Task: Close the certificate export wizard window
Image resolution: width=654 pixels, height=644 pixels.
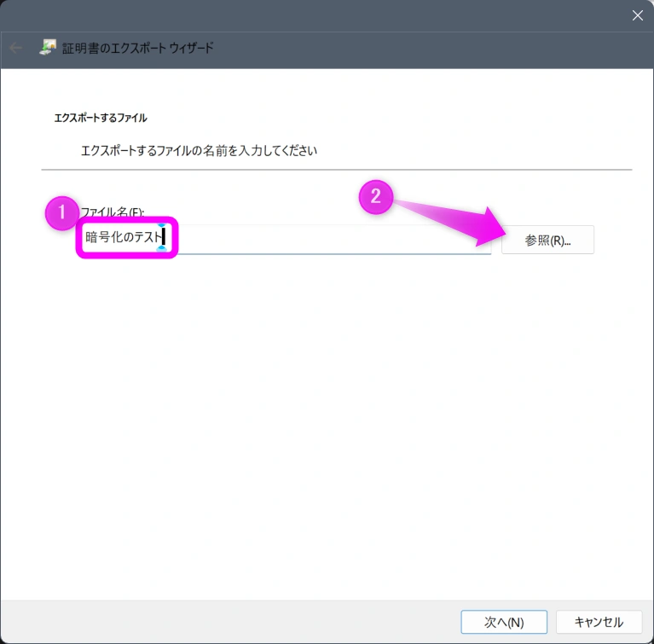Action: click(637, 15)
